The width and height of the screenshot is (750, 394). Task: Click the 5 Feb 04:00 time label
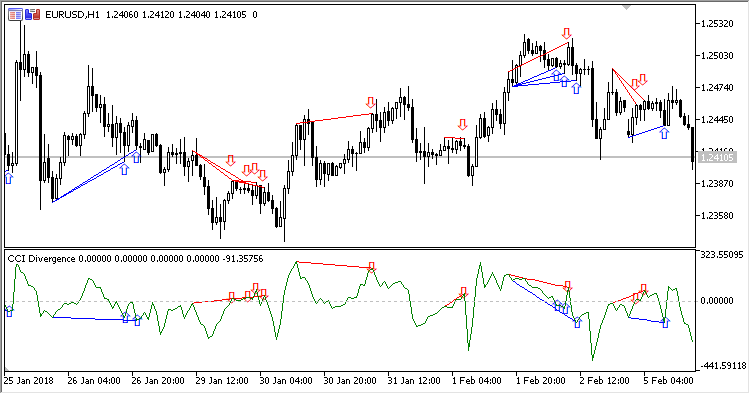[669, 381]
